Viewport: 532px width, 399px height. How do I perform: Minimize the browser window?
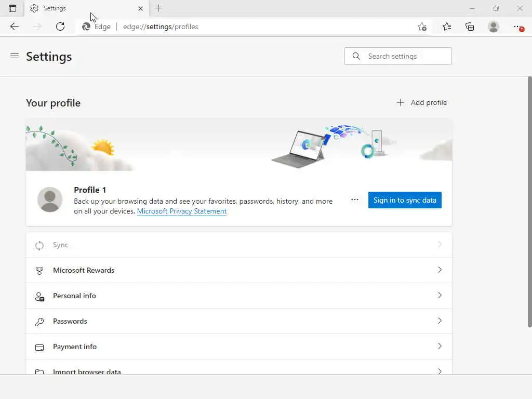[x=472, y=8]
